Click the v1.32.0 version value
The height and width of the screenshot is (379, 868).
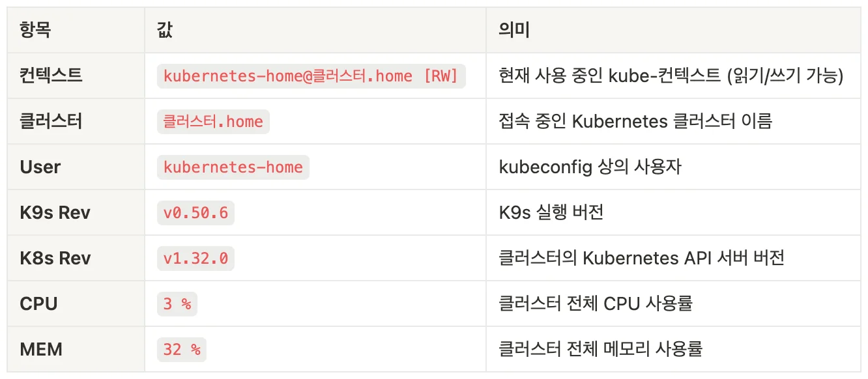coord(195,258)
